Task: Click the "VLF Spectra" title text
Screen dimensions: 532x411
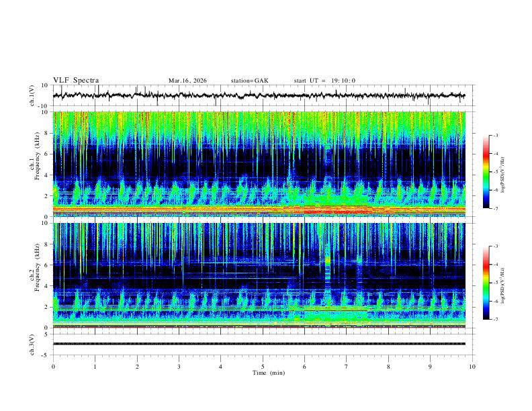Action: 76,81
